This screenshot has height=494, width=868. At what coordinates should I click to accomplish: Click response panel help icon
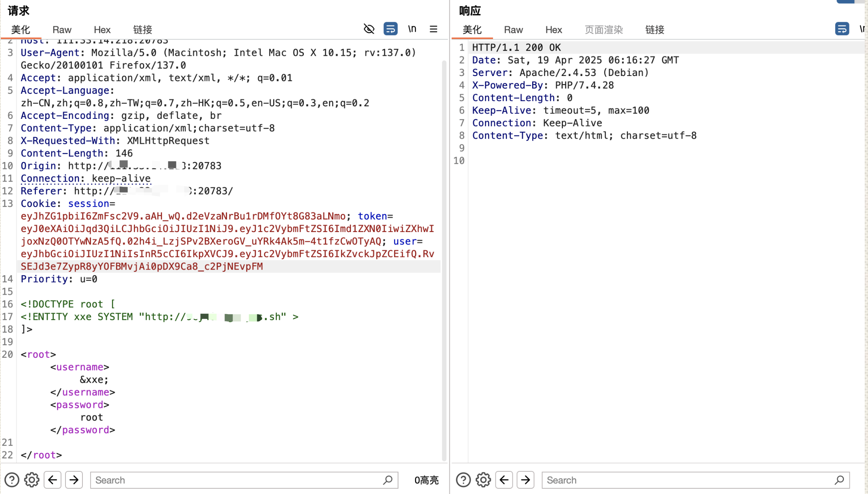tap(463, 480)
